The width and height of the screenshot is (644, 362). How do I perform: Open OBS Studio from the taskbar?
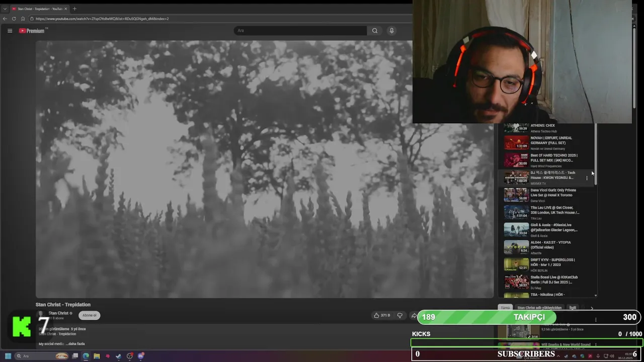click(130, 356)
